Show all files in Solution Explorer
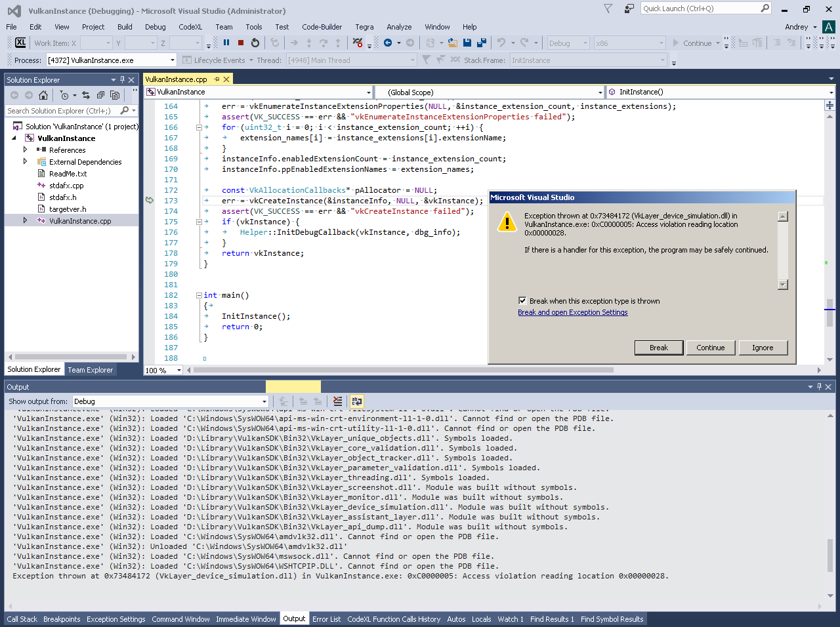Viewport: 840px width, 627px height. coord(115,95)
